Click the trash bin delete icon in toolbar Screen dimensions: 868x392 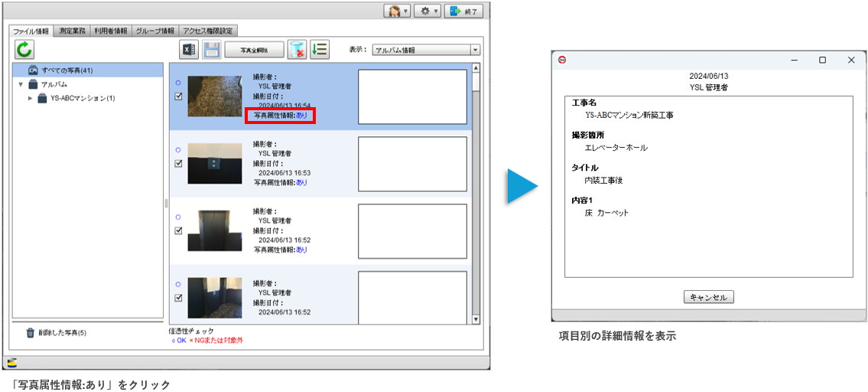pos(297,50)
